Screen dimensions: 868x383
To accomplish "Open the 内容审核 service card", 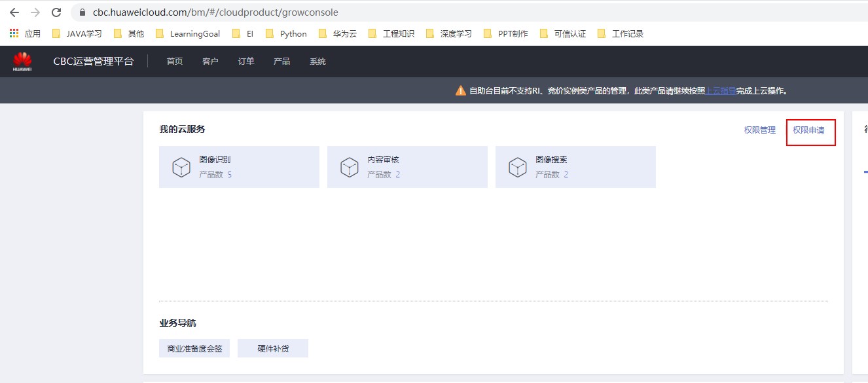I will 407,167.
